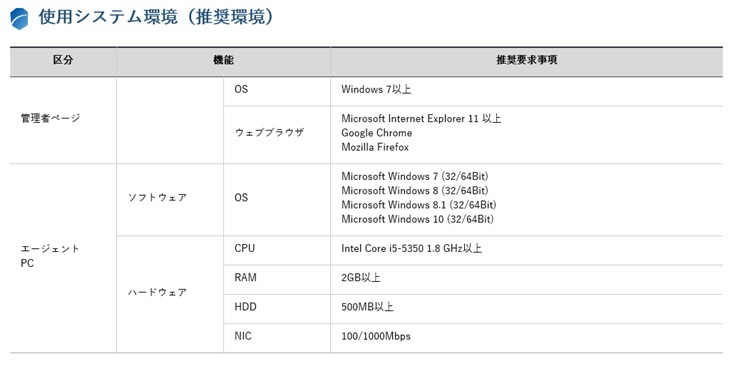Click the Windows 7以上 requirement text
This screenshot has height=375, width=744.
[376, 89]
